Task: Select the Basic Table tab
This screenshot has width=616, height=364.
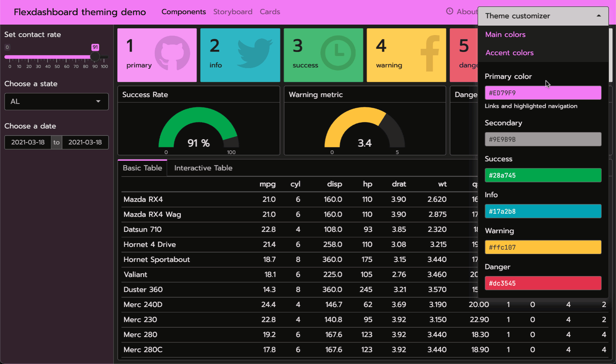Action: click(x=142, y=168)
